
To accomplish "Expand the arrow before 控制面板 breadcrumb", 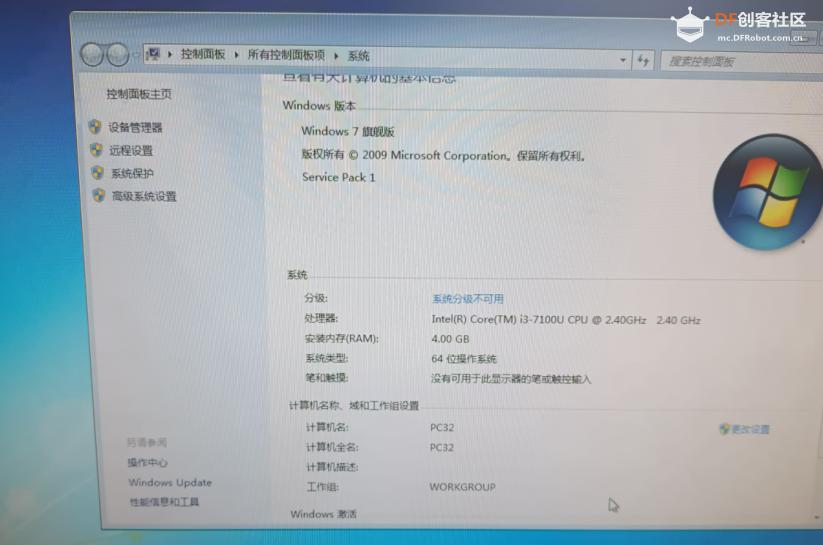I will (x=170, y=54).
